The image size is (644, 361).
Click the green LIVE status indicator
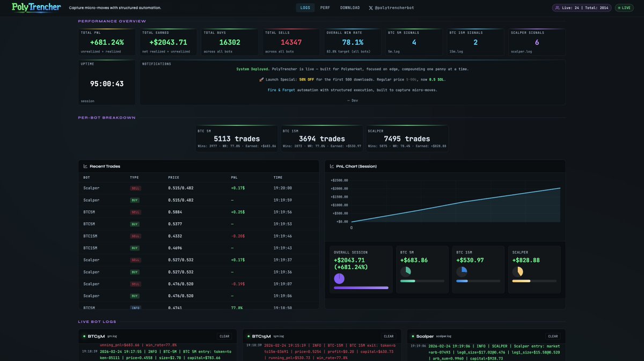[x=624, y=8]
